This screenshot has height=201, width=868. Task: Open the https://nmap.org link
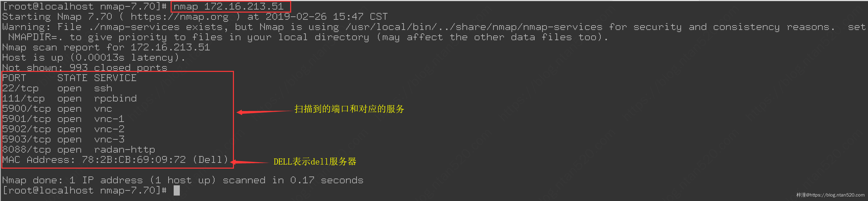[179, 17]
